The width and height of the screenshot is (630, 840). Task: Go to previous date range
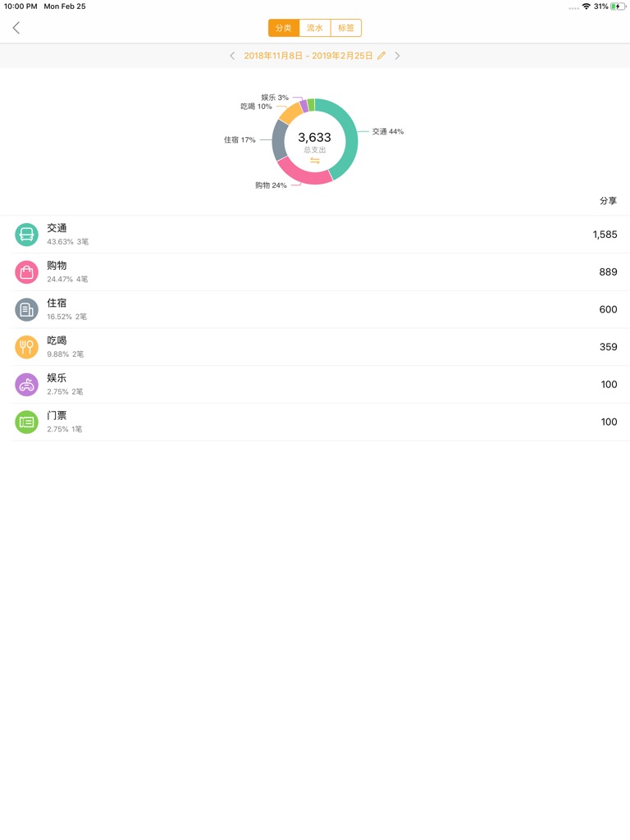232,56
